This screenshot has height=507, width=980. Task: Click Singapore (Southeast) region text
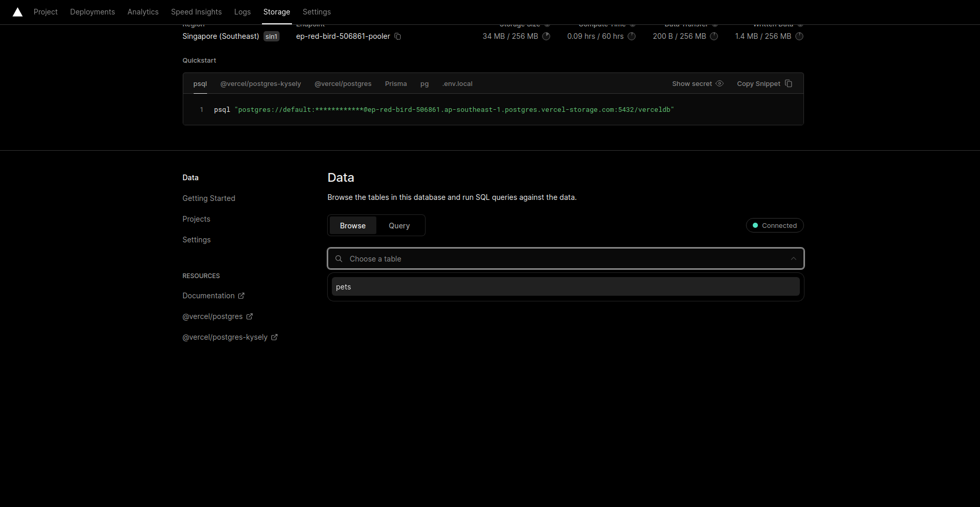(x=221, y=36)
